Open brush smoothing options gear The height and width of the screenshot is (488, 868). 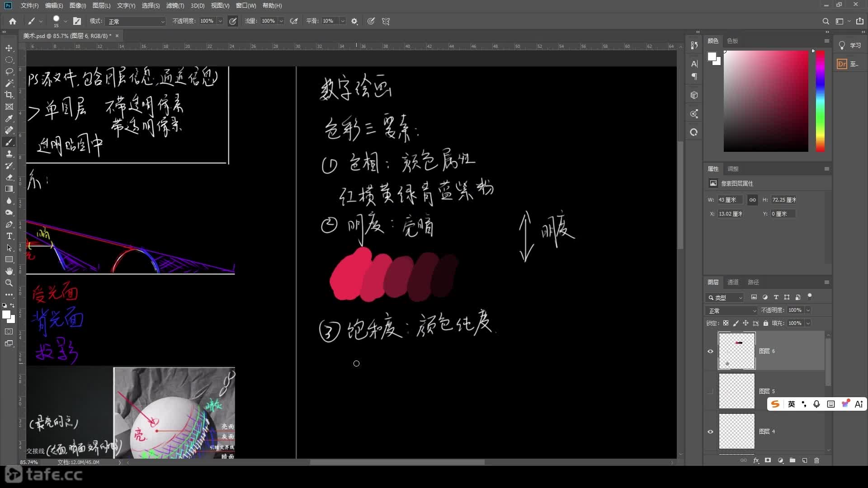pos(354,21)
